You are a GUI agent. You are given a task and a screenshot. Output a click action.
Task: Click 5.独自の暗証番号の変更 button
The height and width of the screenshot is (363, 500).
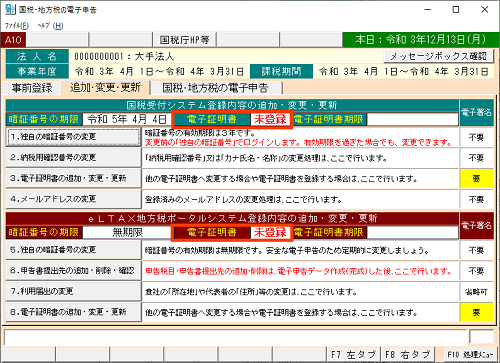point(73,250)
